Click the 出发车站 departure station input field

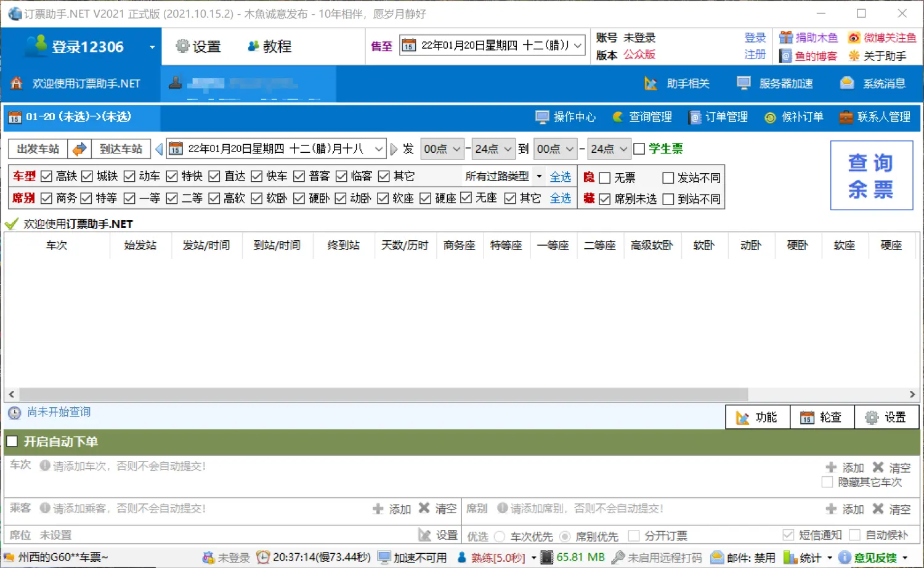point(37,148)
